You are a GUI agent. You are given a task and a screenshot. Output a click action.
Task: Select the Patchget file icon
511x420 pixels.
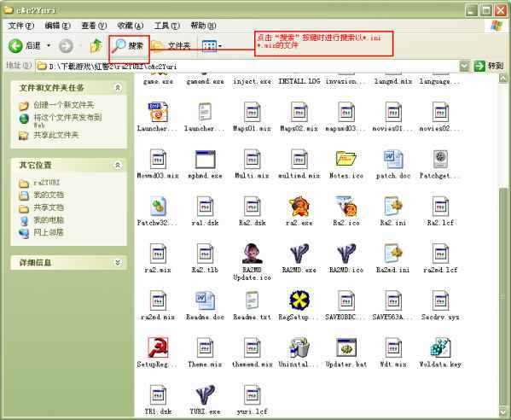(440, 159)
